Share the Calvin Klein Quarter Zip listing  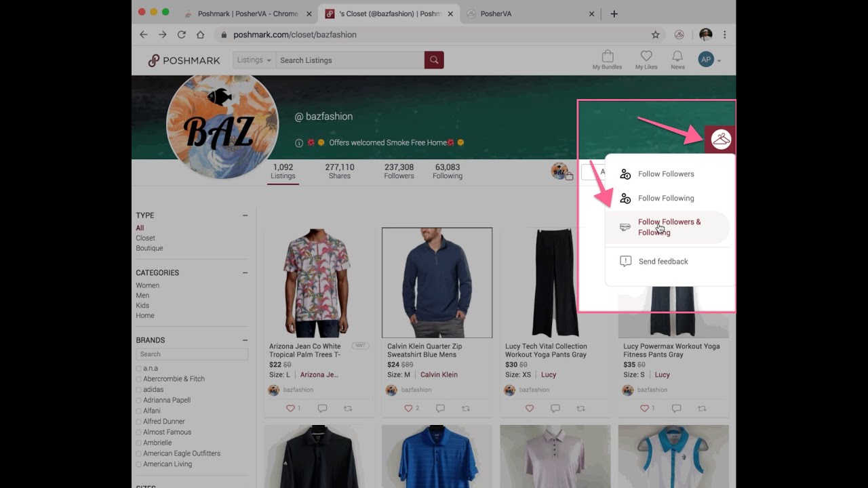[x=466, y=409]
